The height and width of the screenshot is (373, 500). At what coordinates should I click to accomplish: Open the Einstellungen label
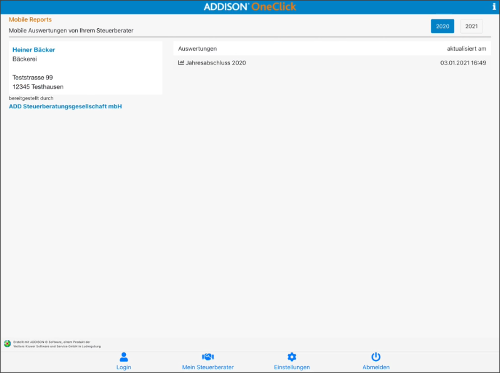pyautogui.click(x=292, y=367)
